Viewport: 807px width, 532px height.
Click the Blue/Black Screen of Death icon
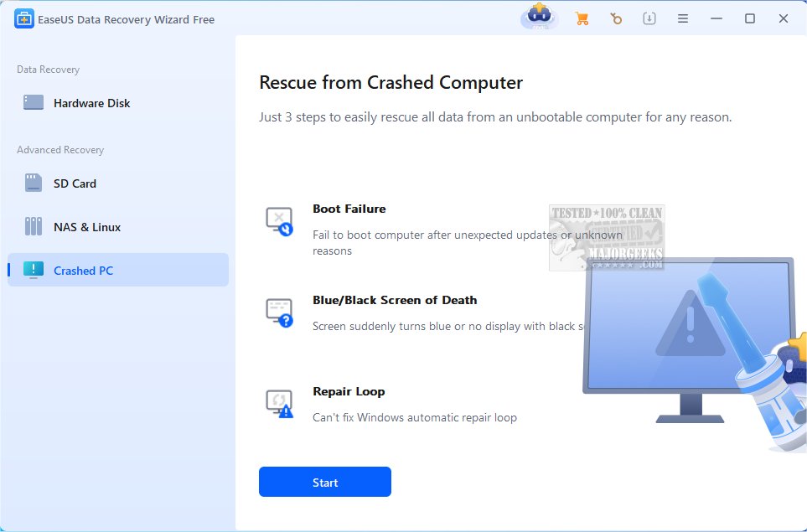click(x=279, y=312)
